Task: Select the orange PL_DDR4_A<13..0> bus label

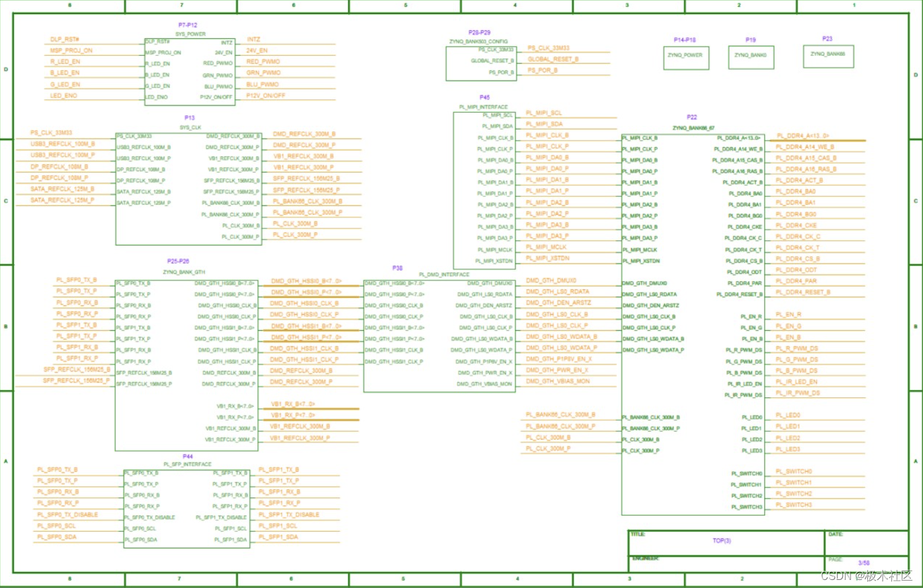Action: point(803,136)
